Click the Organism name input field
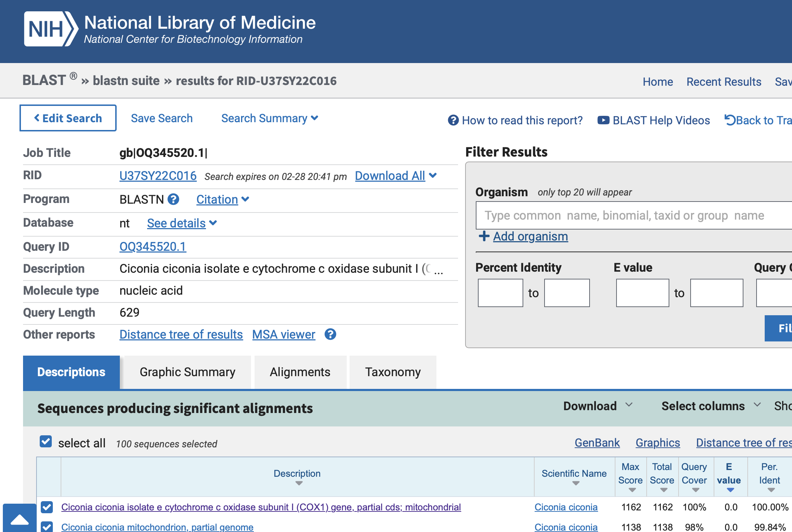792x532 pixels. pos(631,215)
